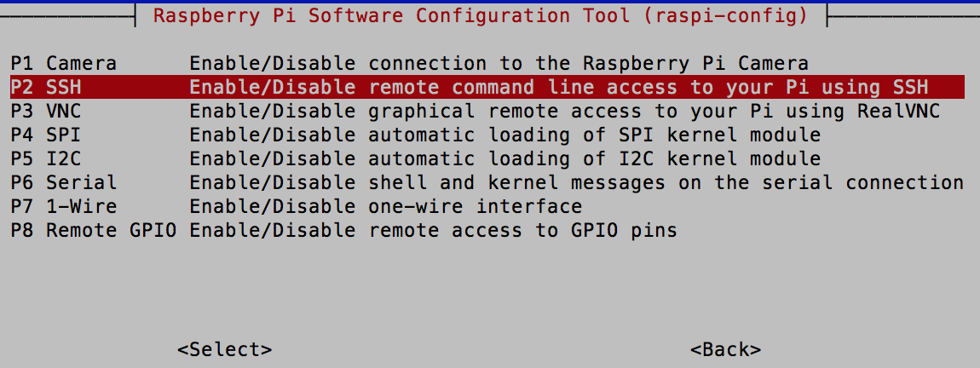This screenshot has height=368, width=980.
Task: Click the raspi-config title text
Action: click(x=481, y=15)
